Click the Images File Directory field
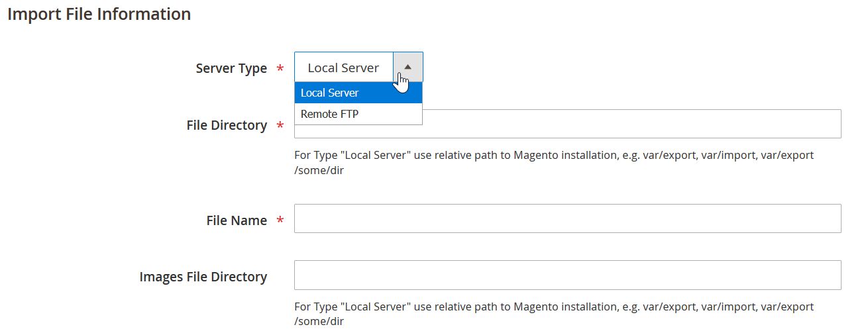Image resolution: width=868 pixels, height=331 pixels. coord(567,275)
